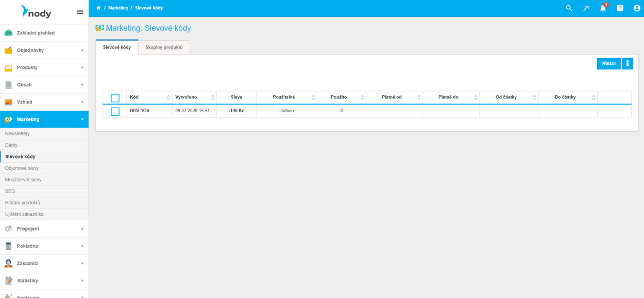Screen dimensions: 644x298
Task: Open the Množstevní slevy submenu item
Action: 23,180
